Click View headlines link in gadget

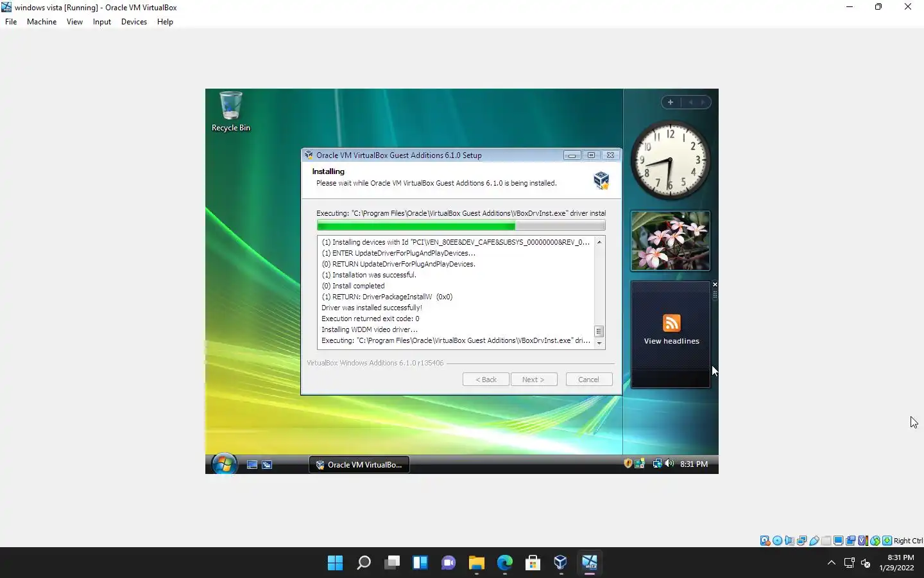[671, 341]
